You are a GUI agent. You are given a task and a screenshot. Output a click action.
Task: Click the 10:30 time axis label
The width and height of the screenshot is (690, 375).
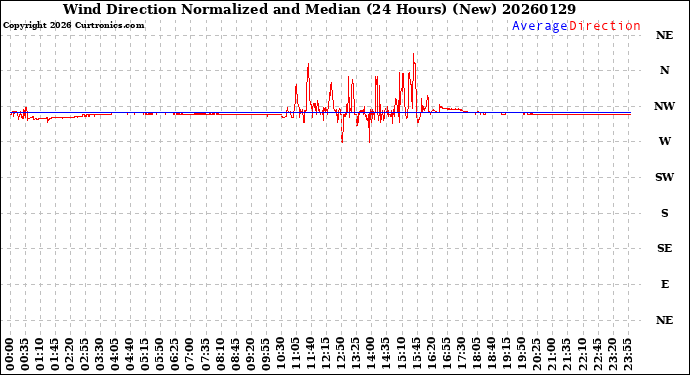point(281,355)
